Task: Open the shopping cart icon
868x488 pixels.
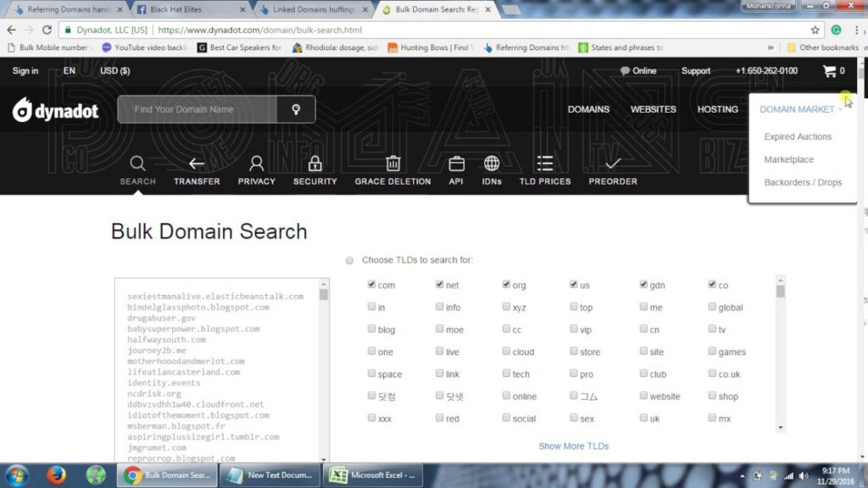Action: coord(829,71)
